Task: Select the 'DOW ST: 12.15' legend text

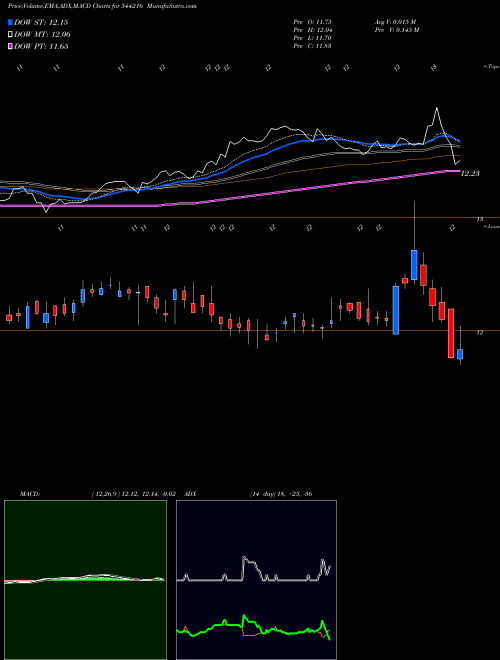Action: (41, 22)
